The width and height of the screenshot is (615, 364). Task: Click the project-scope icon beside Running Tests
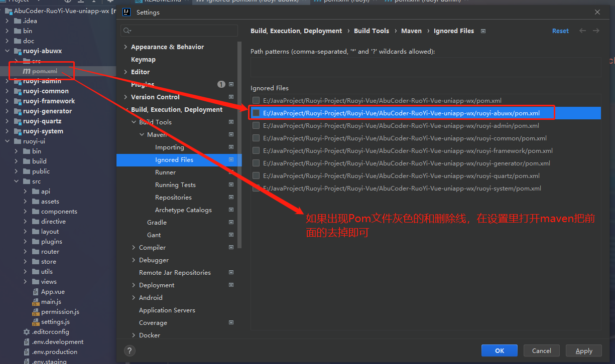(x=231, y=185)
